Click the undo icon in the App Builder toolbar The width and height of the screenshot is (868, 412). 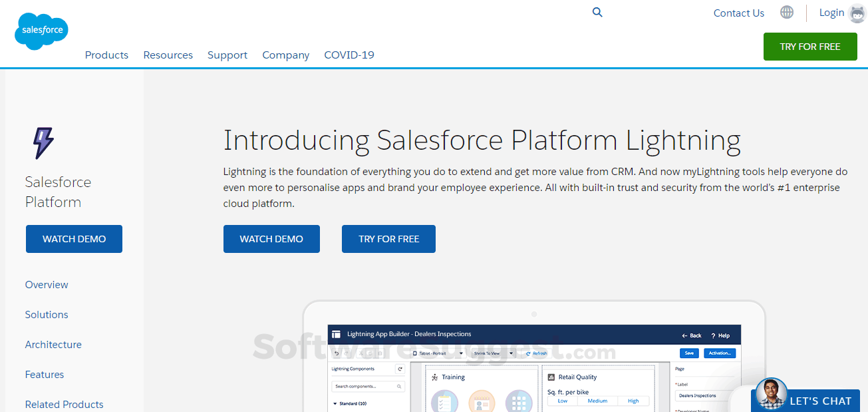click(x=336, y=353)
